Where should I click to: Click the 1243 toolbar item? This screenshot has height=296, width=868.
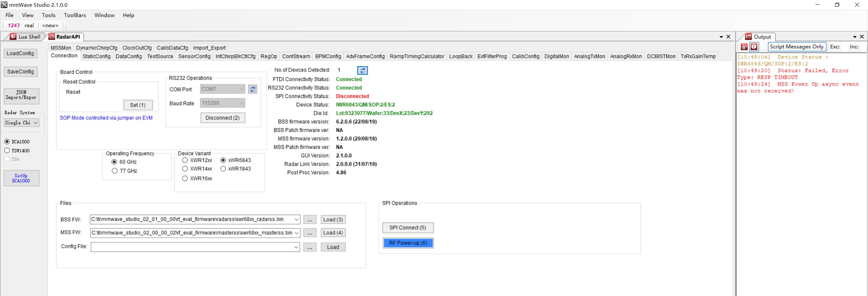point(14,25)
